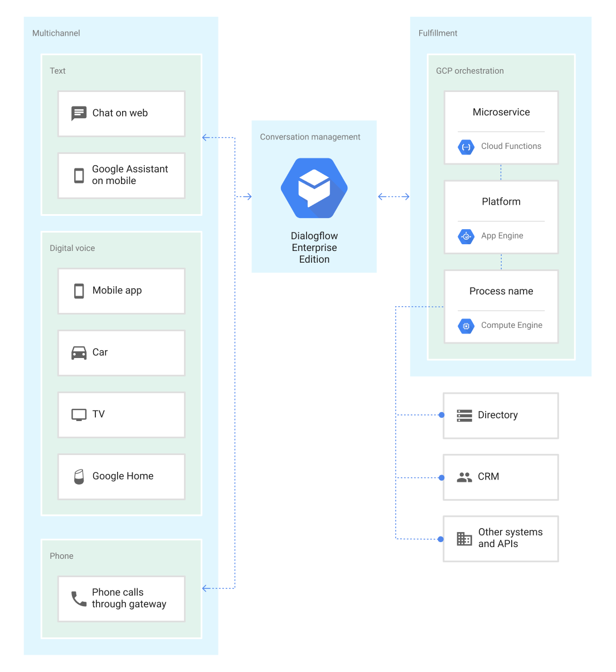This screenshot has height=672, width=616.
Task: Click the Google Home label
Action: [123, 476]
